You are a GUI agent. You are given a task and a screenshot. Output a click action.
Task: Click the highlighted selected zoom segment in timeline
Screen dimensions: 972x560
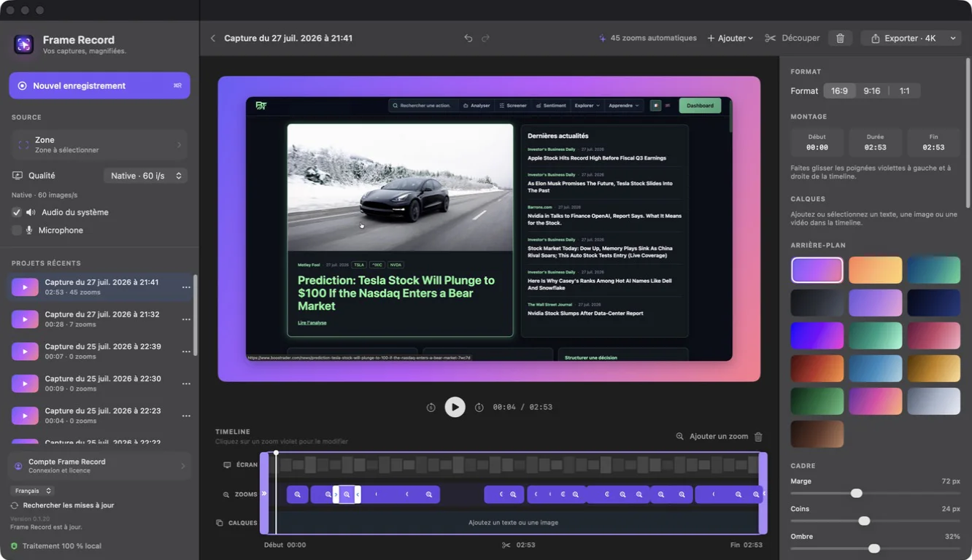(347, 494)
